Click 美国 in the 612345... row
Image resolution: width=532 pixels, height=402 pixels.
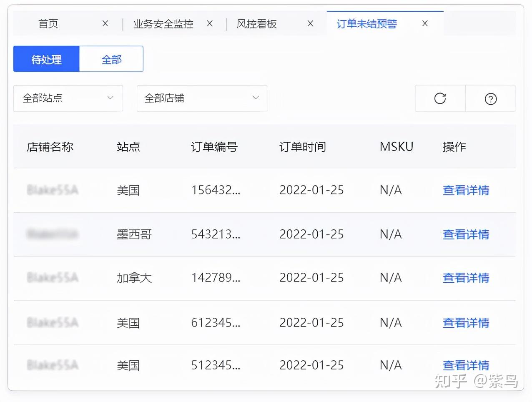(128, 323)
